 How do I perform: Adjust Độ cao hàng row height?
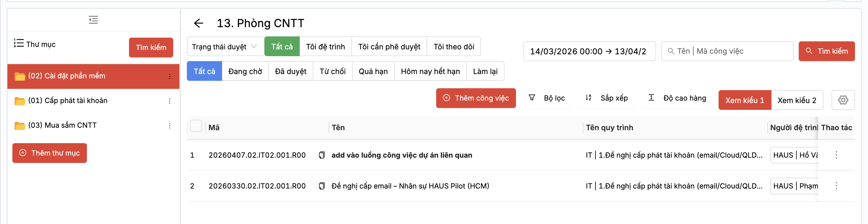[677, 98]
